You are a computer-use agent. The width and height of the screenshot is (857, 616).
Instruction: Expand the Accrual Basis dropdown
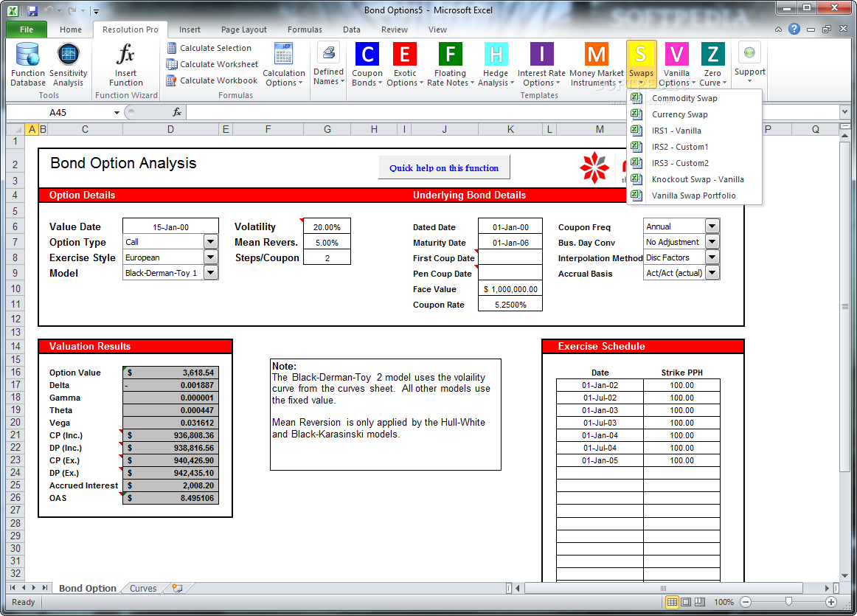click(x=712, y=272)
